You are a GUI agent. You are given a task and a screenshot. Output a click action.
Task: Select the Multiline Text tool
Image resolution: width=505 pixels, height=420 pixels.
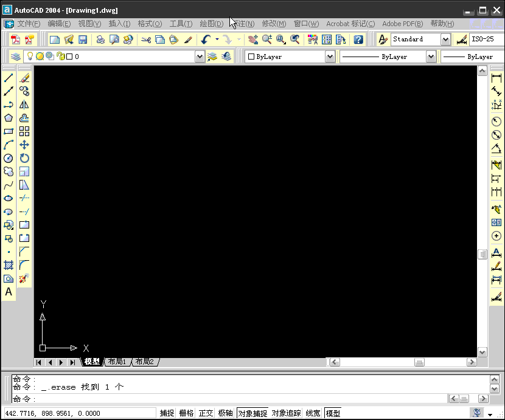[9, 292]
